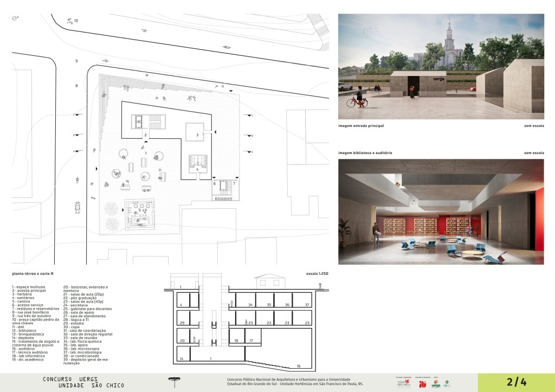Select the small house silhouette above the section
The image size is (555, 392).
coord(269,281)
